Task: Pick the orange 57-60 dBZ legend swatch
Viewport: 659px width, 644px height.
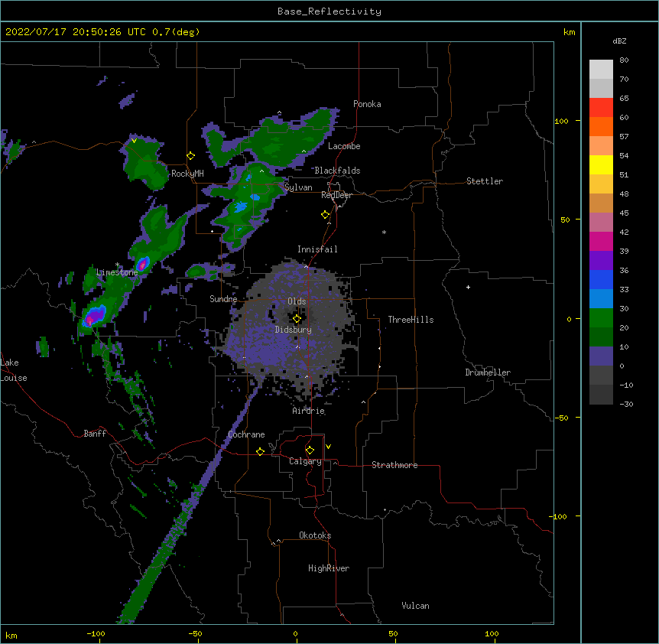Action: [x=601, y=127]
